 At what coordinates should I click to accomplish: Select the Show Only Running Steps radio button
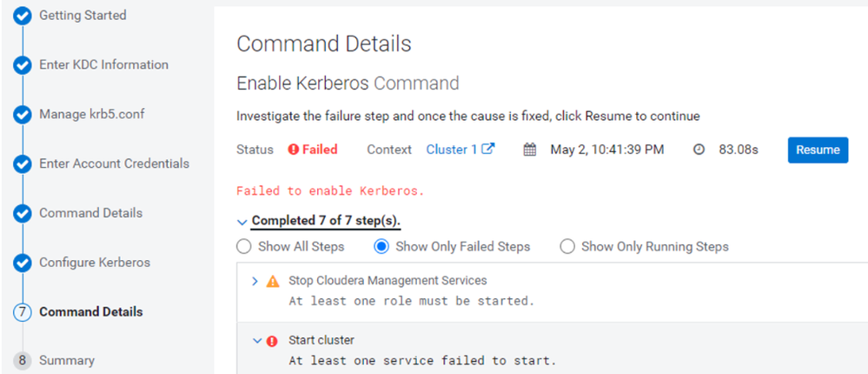(567, 246)
